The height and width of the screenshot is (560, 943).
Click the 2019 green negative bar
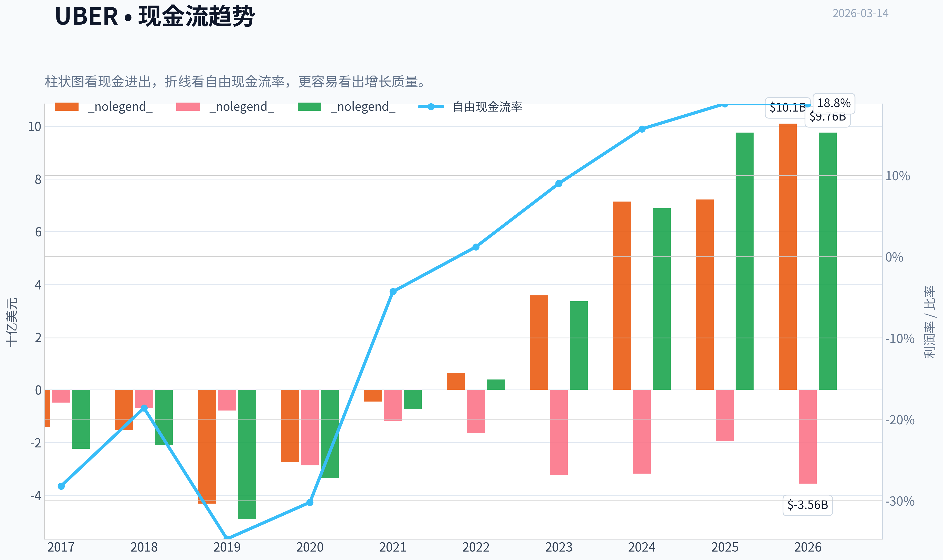click(x=247, y=454)
